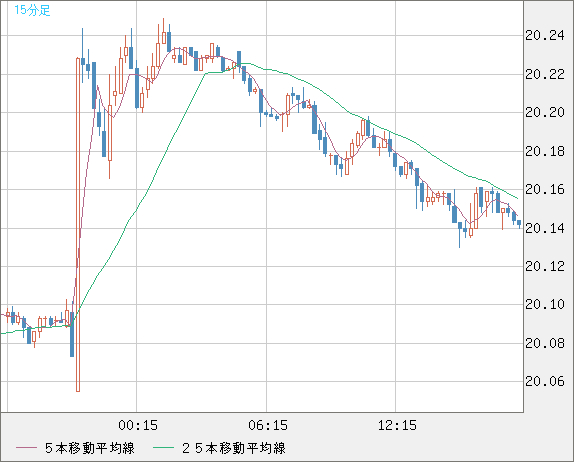Click the 20.06 price axis label
The image size is (574, 462).
pyautogui.click(x=545, y=381)
